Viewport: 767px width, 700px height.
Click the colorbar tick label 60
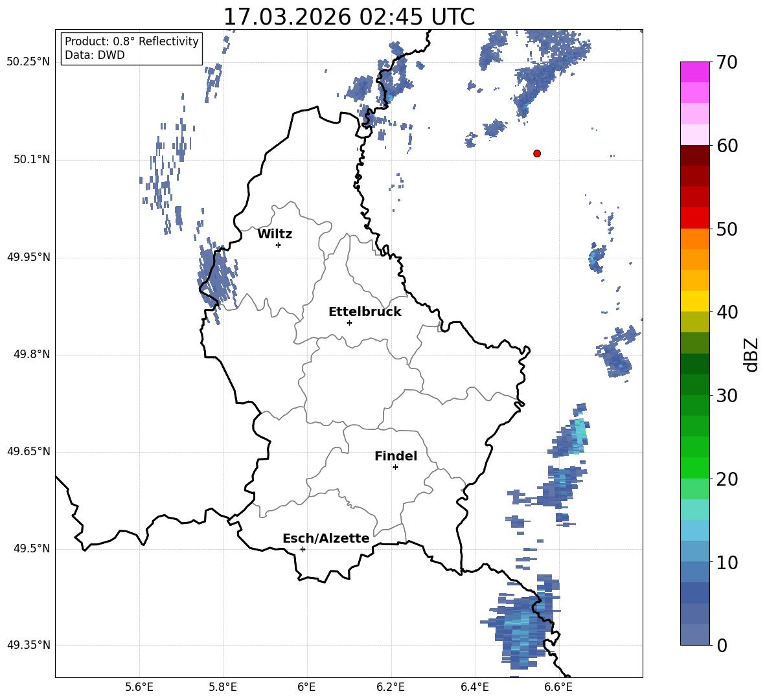click(727, 146)
